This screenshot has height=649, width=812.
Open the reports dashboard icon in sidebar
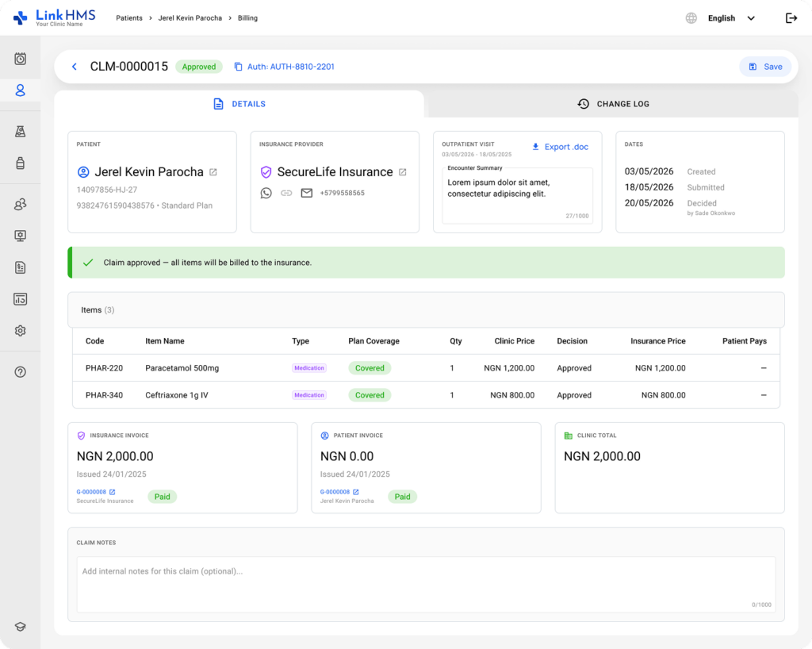(x=20, y=299)
